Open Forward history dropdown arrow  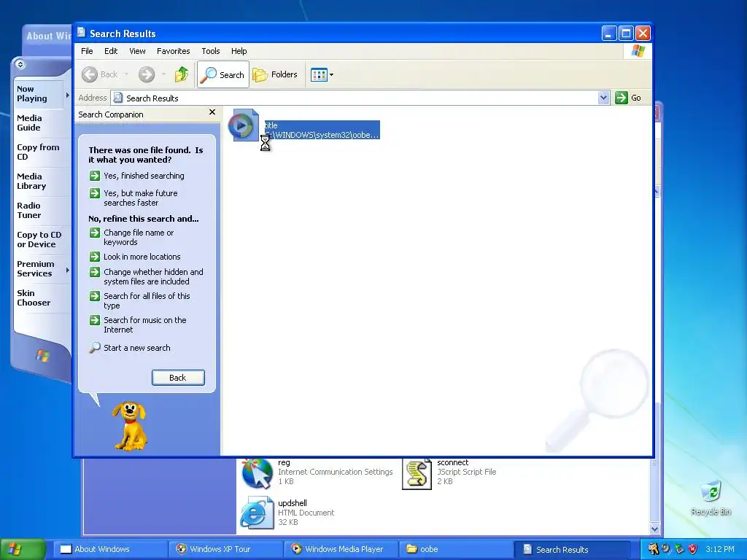click(x=163, y=74)
